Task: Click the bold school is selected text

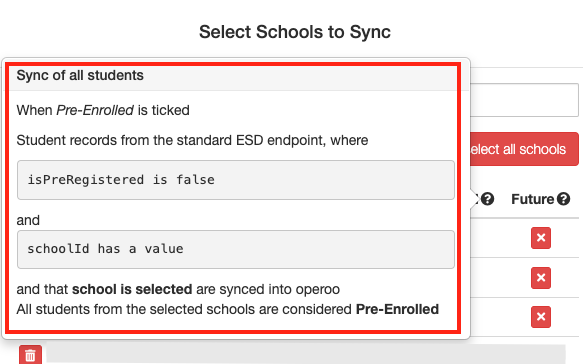Action: click(132, 289)
